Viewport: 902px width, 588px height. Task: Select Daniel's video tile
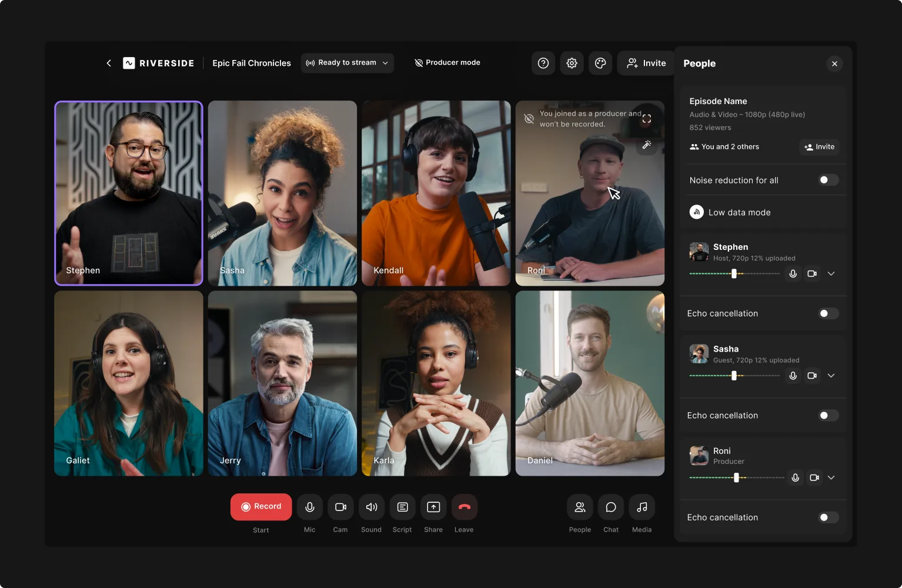coord(590,383)
